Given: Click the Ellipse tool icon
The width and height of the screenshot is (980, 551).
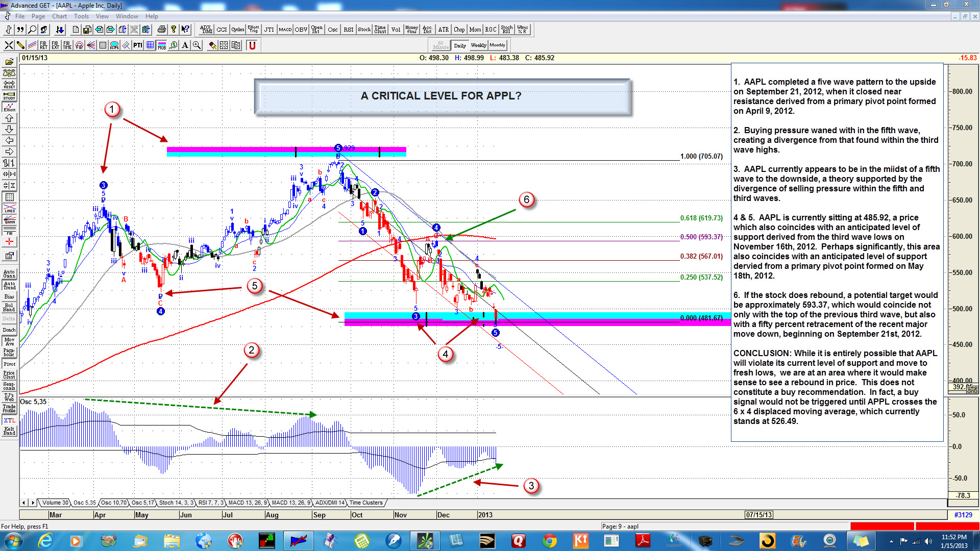Looking at the screenshot, I should point(114,45).
